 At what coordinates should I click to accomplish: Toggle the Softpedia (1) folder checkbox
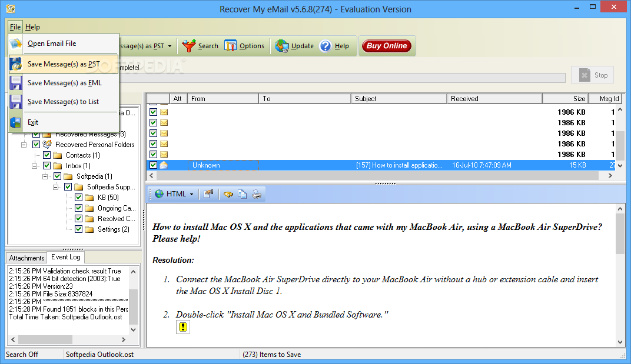coord(57,176)
